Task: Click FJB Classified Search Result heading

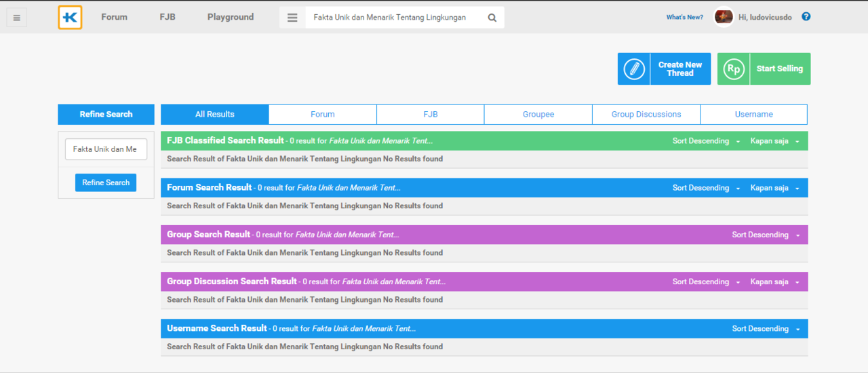Action: [x=225, y=140]
